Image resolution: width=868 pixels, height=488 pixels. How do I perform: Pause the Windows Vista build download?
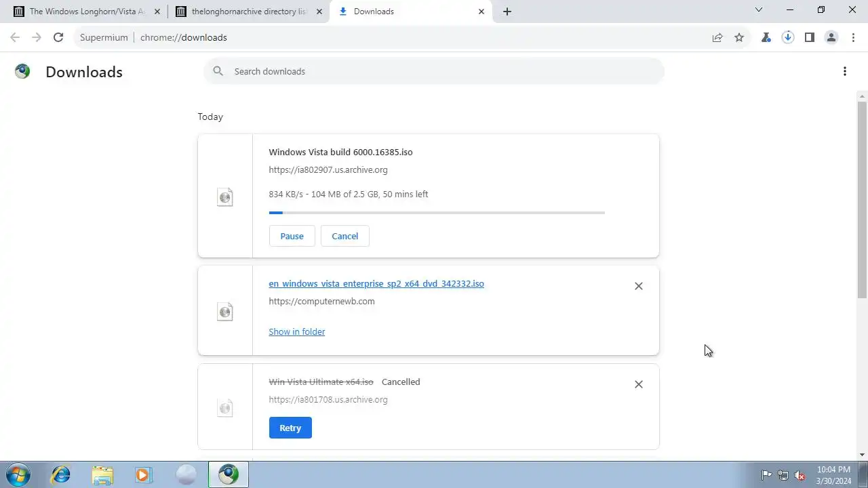click(x=292, y=236)
